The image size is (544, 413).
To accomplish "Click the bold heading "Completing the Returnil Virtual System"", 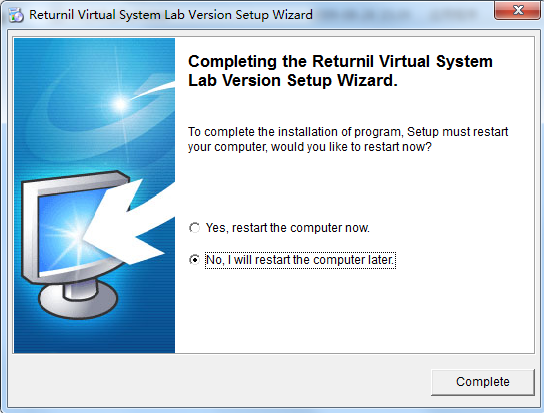I will (x=340, y=61).
